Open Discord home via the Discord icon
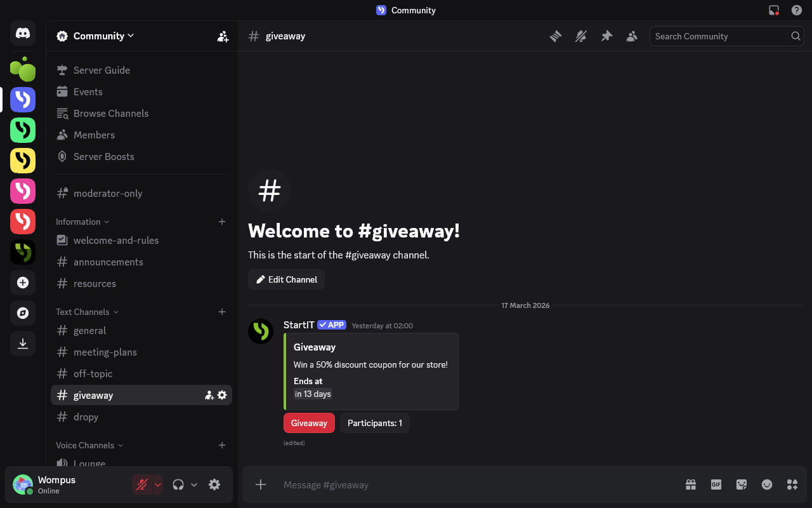The image size is (812, 508). (x=23, y=34)
